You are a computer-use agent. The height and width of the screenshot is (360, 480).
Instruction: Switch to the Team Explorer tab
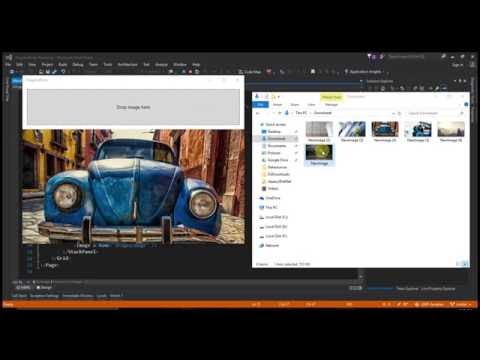point(407,289)
